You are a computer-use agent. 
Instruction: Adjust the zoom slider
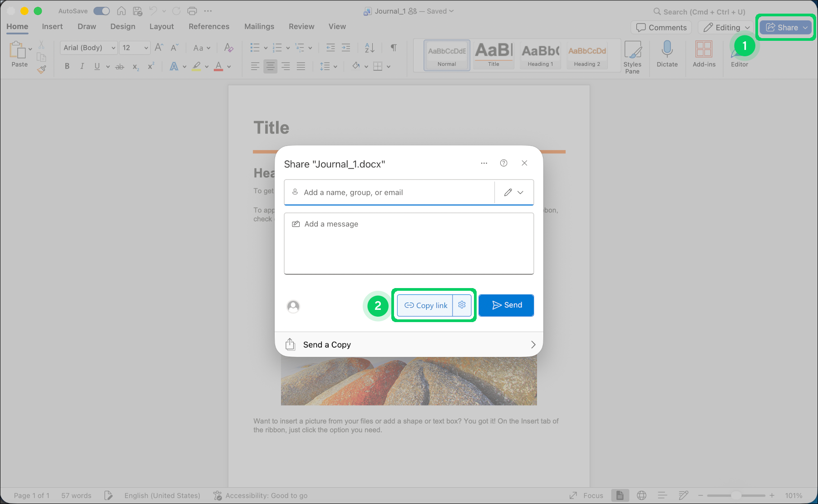coord(736,495)
